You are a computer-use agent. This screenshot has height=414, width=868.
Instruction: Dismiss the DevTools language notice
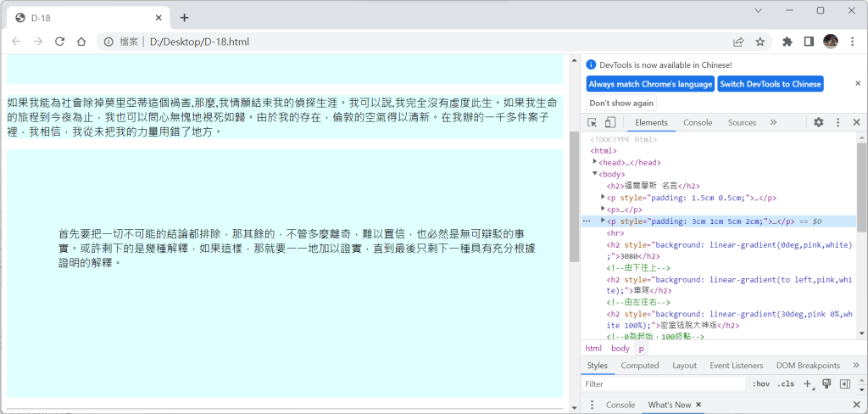(858, 83)
